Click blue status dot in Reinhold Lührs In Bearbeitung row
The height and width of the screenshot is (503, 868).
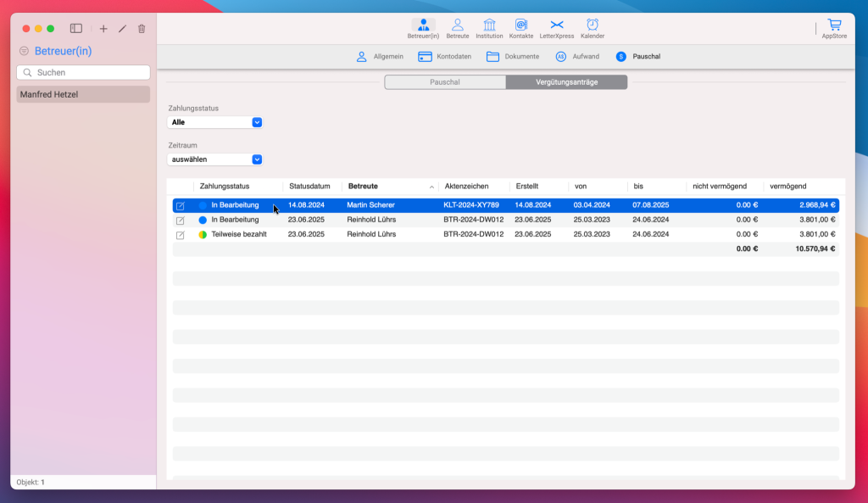203,220
